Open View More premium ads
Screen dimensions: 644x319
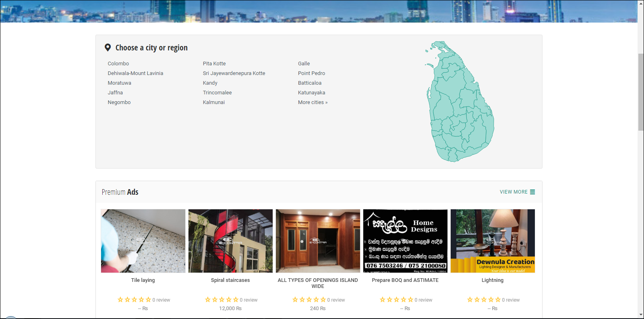514,192
